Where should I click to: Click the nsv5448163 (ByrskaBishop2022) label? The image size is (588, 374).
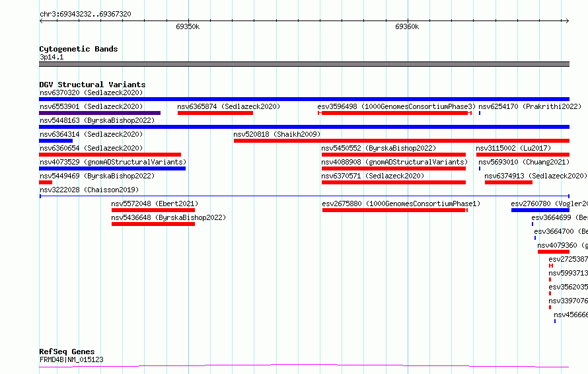97,120
